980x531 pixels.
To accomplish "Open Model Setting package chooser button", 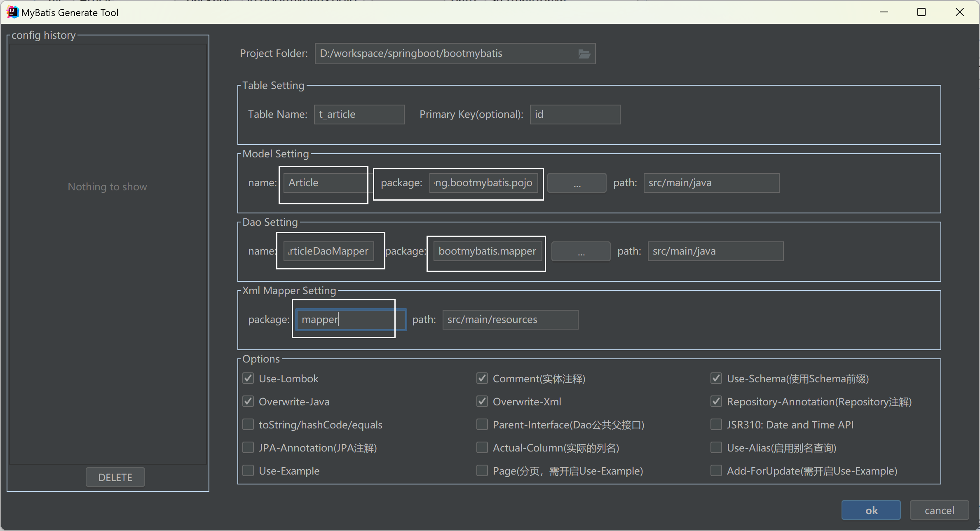I will pyautogui.click(x=577, y=183).
